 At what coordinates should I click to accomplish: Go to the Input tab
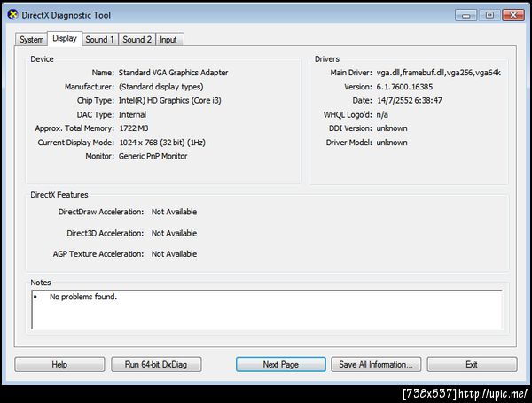168,39
